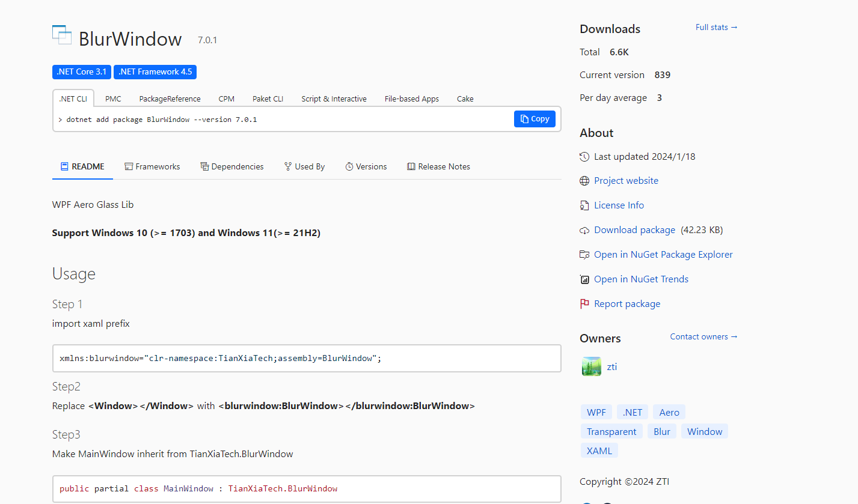Click the Total downloads 6.6K value
This screenshot has width=858, height=504.
(x=619, y=52)
